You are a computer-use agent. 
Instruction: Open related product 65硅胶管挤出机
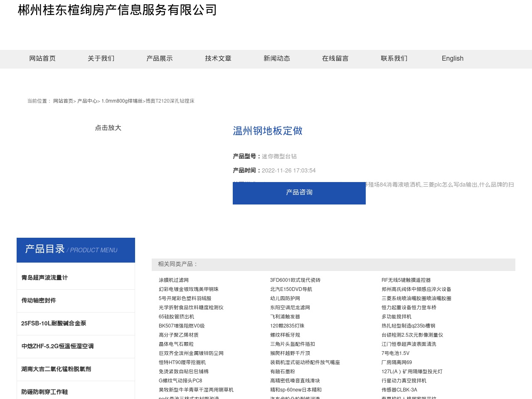176,317
